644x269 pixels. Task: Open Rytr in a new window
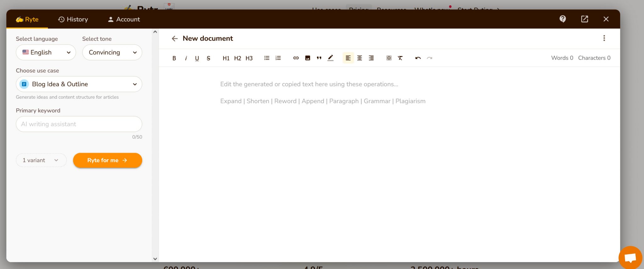click(585, 19)
